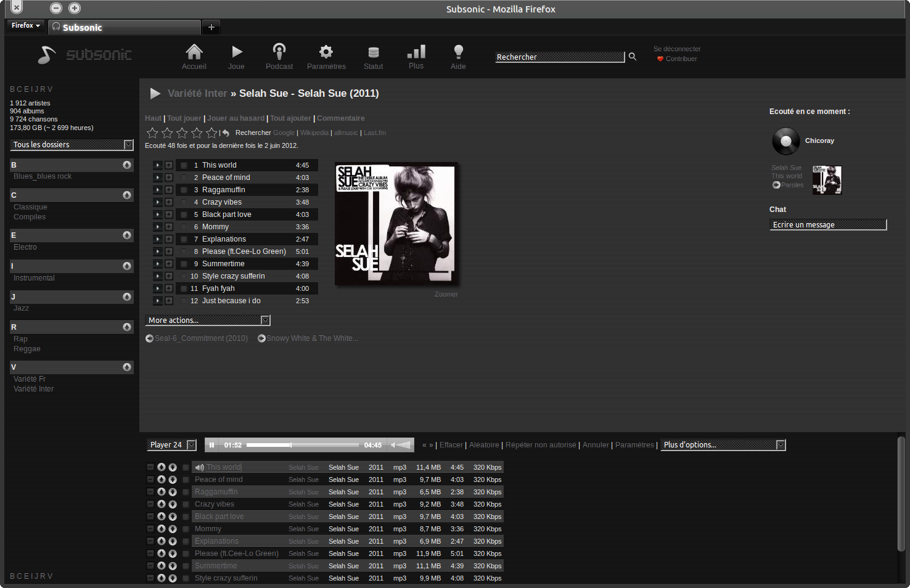The width and height of the screenshot is (910, 588).
Task: Open the Firefox menu button
Action: (x=25, y=25)
